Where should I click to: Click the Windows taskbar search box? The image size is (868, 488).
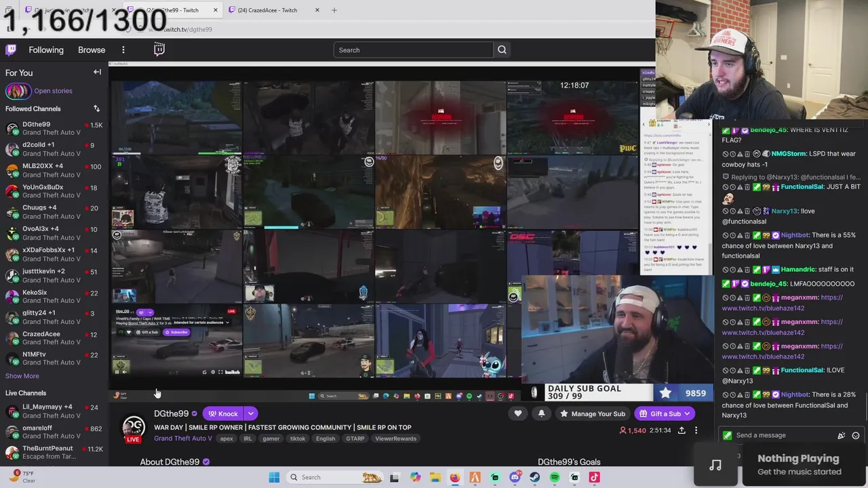(x=334, y=477)
